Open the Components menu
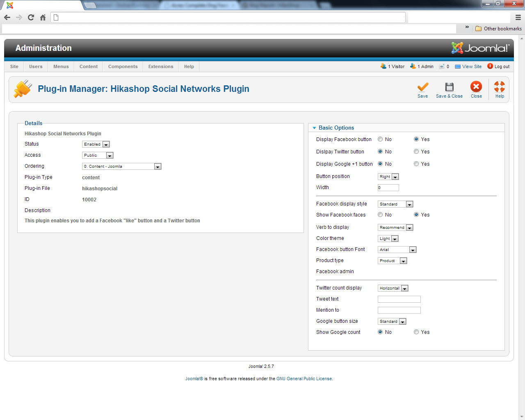This screenshot has width=525, height=420. (x=123, y=66)
